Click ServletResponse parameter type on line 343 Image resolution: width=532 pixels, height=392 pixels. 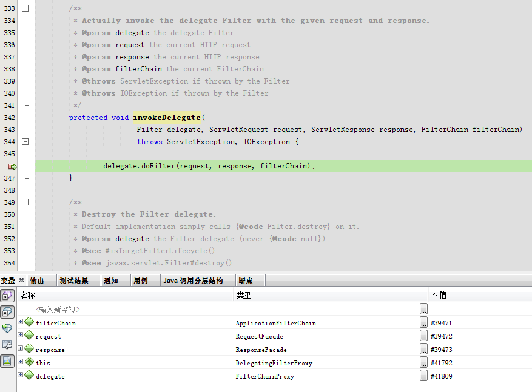pos(343,130)
